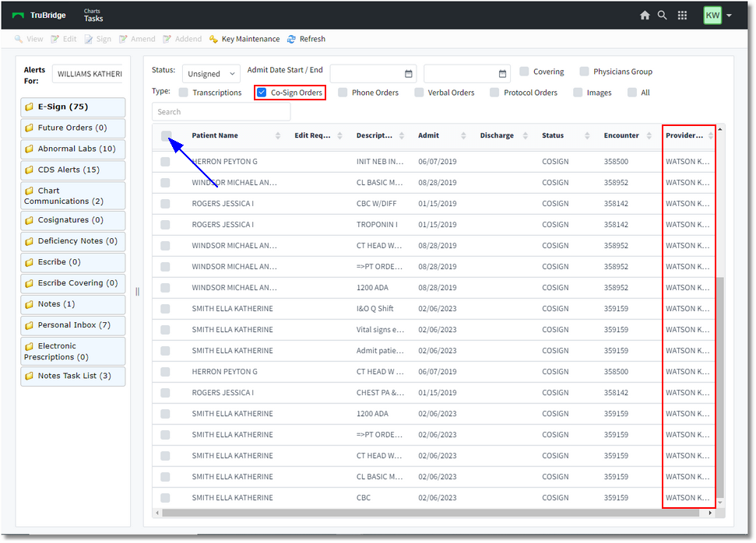Check the All type checkbox

(632, 93)
